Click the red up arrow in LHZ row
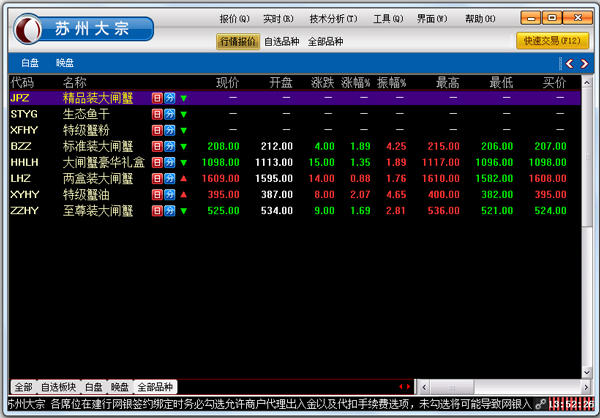This screenshot has height=418, width=600. pos(184,178)
